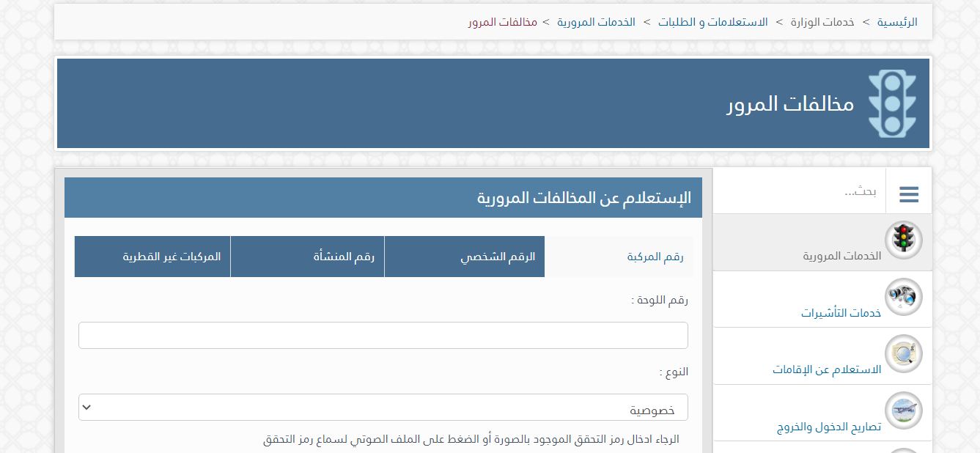This screenshot has width=980, height=453.
Task: Click the traffic light icon in the page header
Action: (893, 103)
